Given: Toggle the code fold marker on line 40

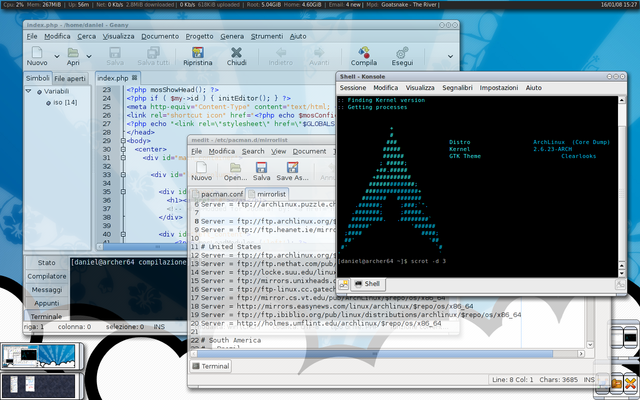Looking at the screenshot, I should (x=123, y=234).
